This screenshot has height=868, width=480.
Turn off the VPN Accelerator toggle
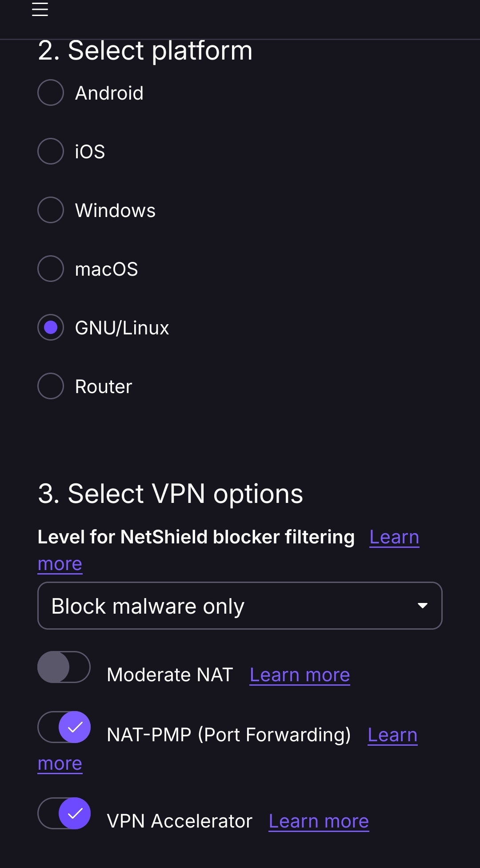[x=64, y=813]
